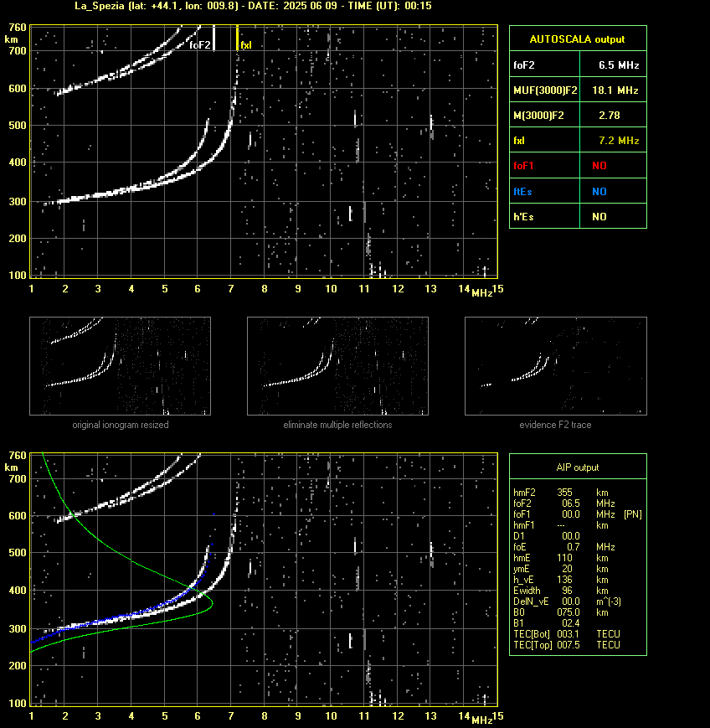Click the 'original ionogram resized' caption
Viewport: 710px width, 728px height.
pos(121,425)
